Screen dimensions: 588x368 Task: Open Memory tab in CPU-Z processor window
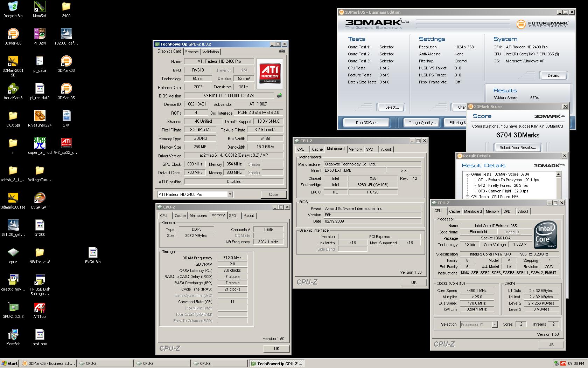492,211
